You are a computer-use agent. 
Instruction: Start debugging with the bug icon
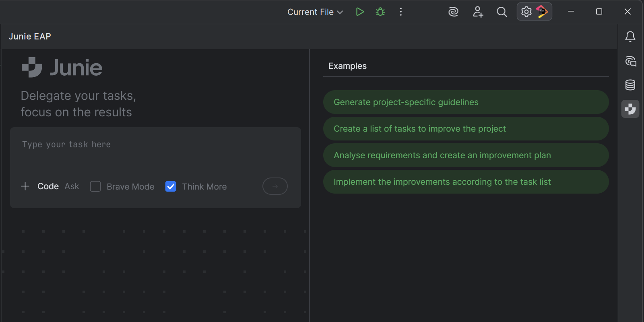(380, 12)
